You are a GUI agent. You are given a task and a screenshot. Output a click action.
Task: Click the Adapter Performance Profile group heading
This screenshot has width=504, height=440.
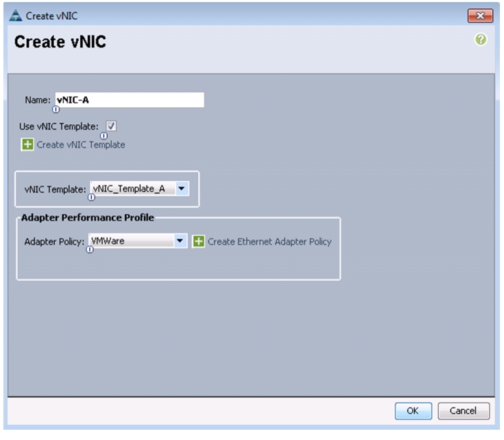point(88,218)
